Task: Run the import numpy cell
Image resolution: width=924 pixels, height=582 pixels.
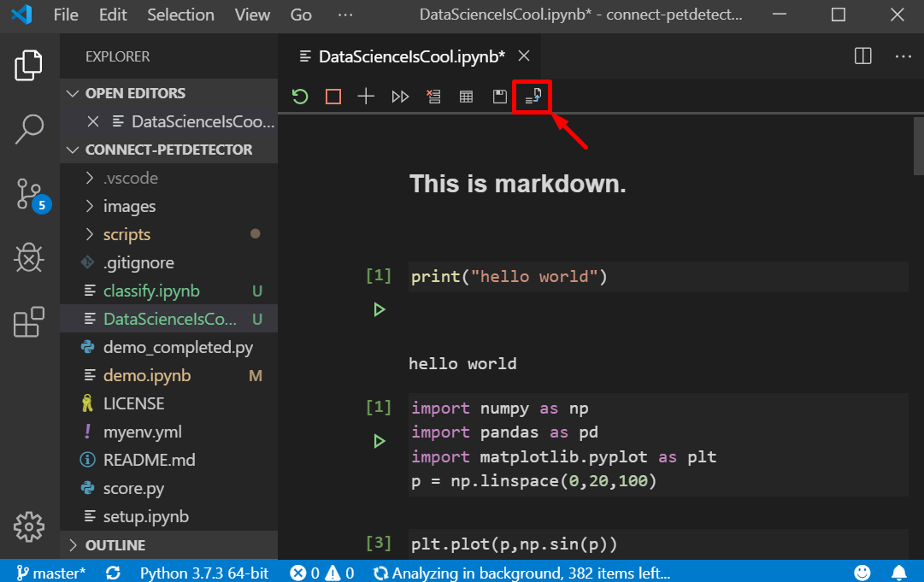Action: pyautogui.click(x=379, y=441)
